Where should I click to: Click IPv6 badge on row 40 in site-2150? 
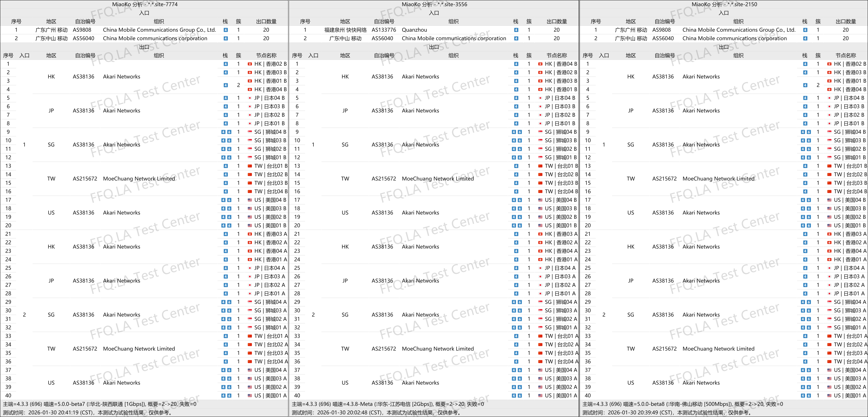coord(809,396)
